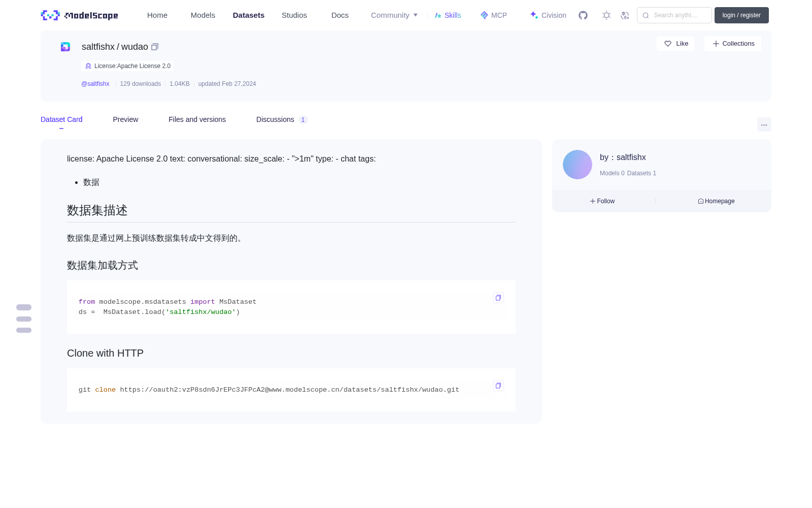Open Files and versions tab
The height and width of the screenshot is (508, 812).
click(x=197, y=119)
